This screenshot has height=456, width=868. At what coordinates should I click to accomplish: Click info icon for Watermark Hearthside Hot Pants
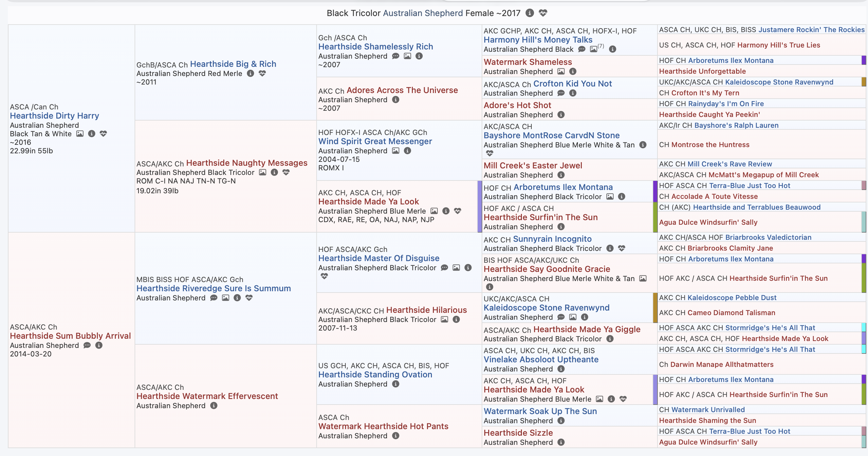coord(396,435)
